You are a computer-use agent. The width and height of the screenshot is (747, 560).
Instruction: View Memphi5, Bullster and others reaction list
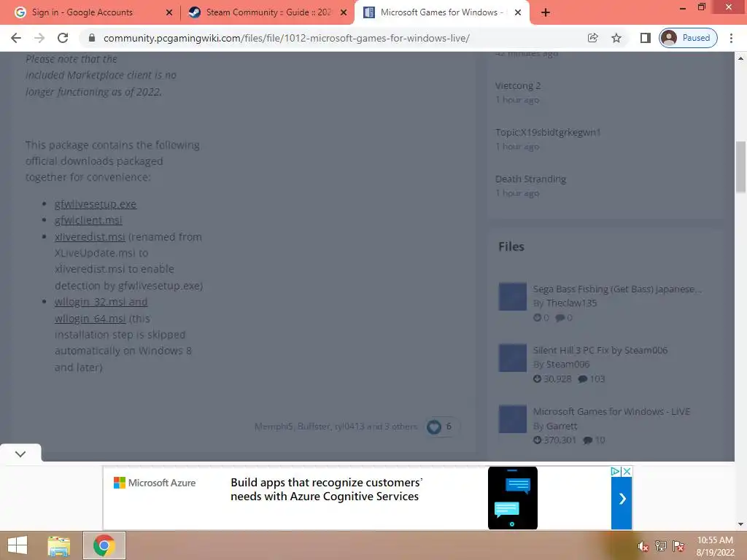336,426
